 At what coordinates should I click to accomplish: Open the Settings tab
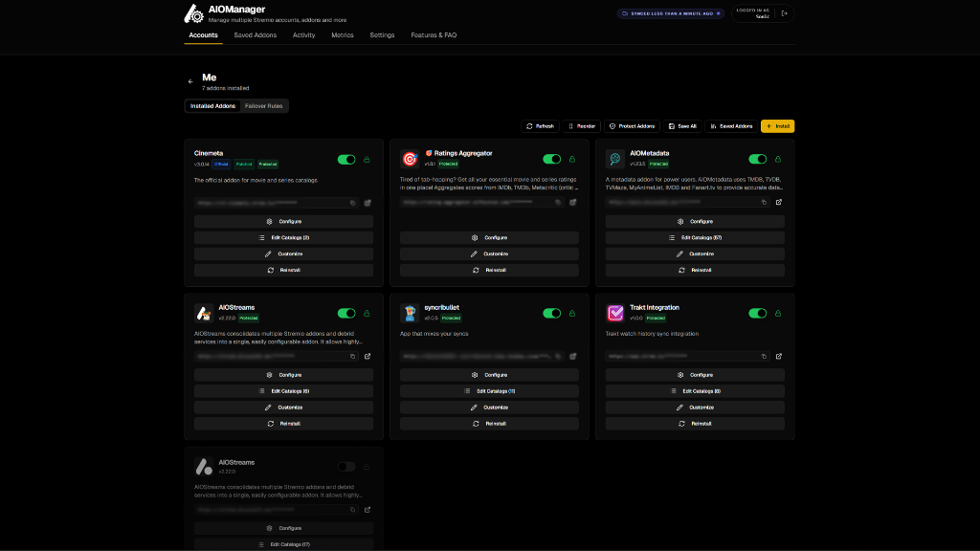click(382, 35)
